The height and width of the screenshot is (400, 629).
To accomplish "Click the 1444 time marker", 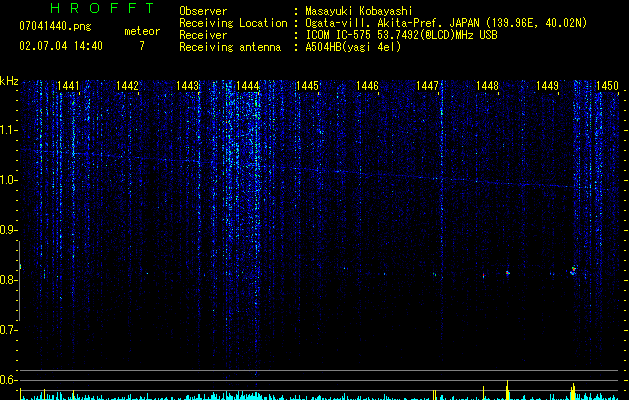I will coord(248,85).
